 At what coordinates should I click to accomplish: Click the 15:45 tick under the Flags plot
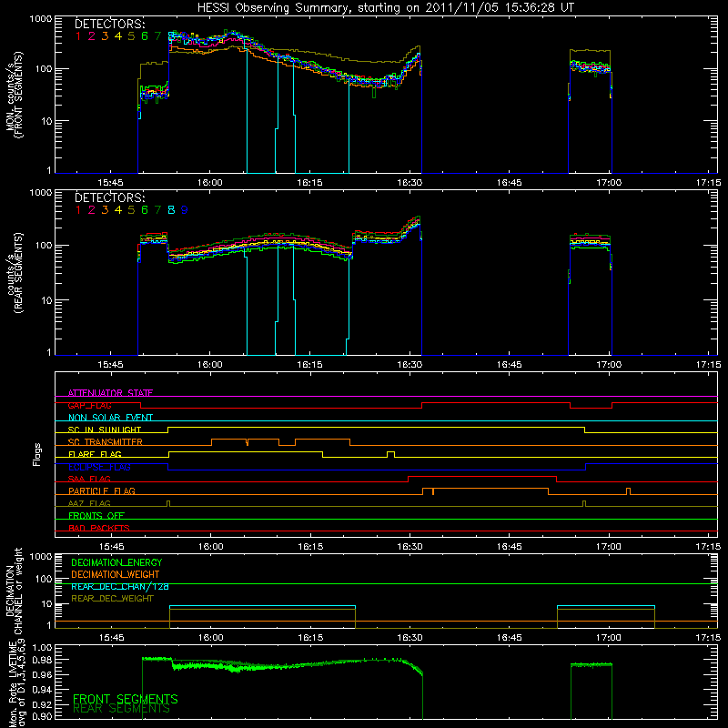coord(111,547)
